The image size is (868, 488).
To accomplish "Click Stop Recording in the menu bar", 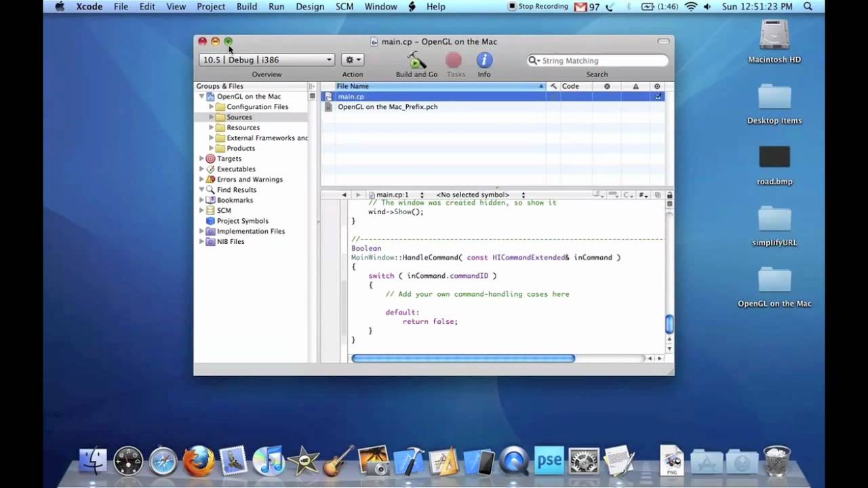I will coord(538,7).
